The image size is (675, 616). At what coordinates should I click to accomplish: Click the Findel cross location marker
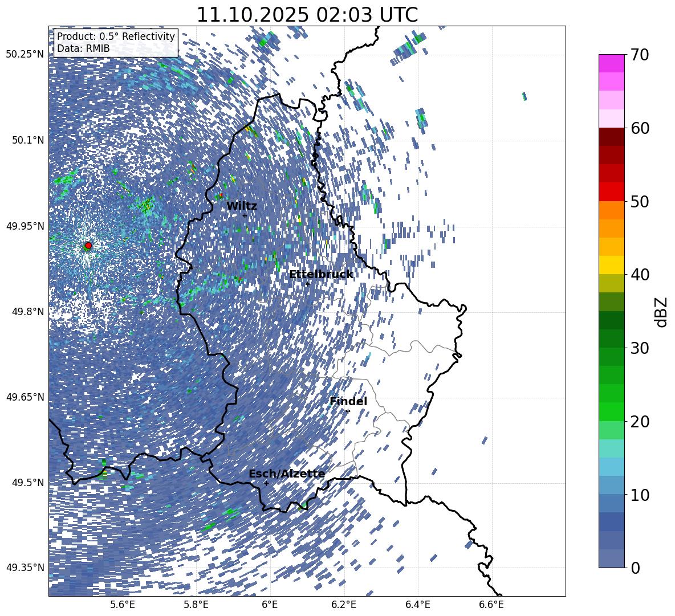point(348,411)
